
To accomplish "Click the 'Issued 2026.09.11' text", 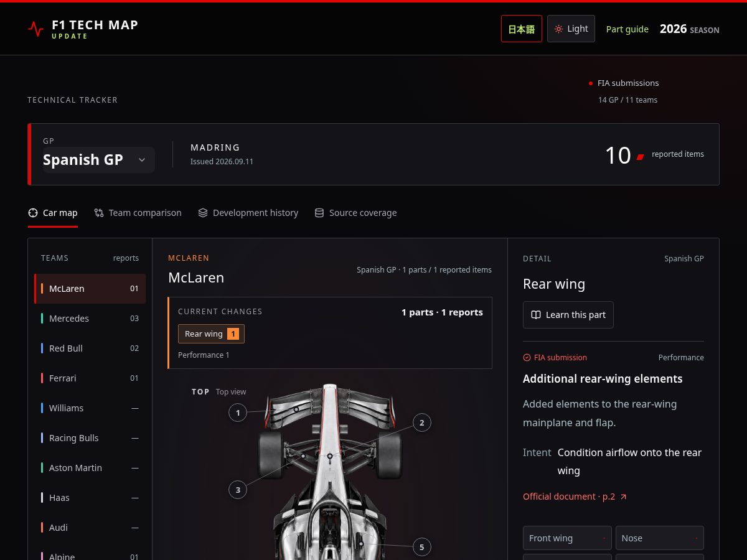I will coord(222,162).
